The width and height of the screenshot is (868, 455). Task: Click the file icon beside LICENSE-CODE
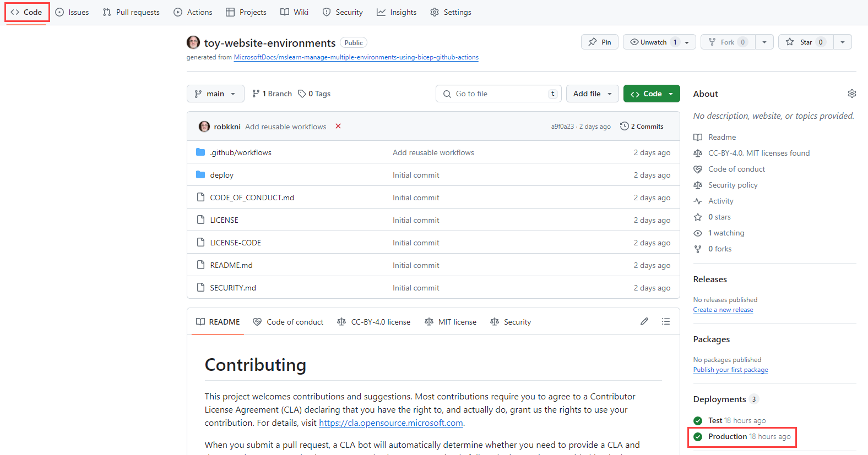[201, 242]
